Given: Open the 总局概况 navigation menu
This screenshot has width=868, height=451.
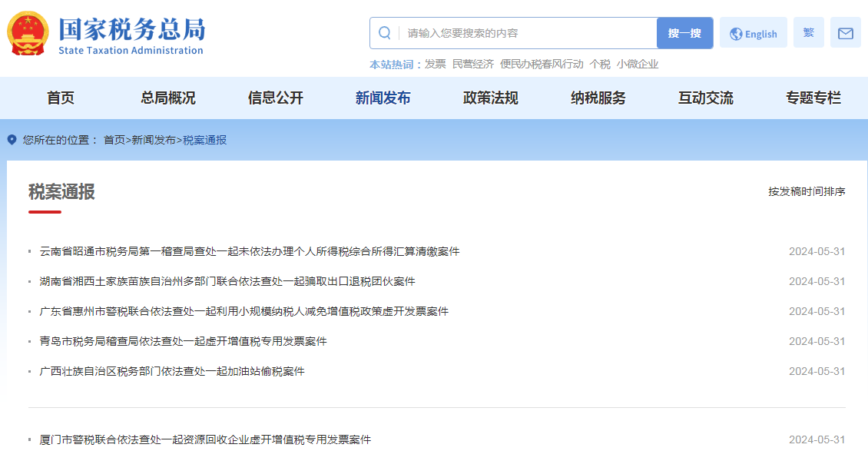Looking at the screenshot, I should tap(168, 98).
